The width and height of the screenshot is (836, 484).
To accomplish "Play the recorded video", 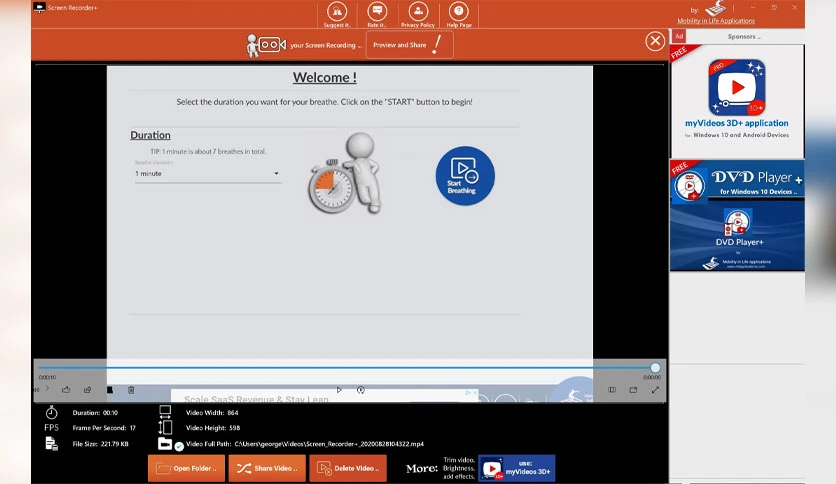I will [x=339, y=390].
